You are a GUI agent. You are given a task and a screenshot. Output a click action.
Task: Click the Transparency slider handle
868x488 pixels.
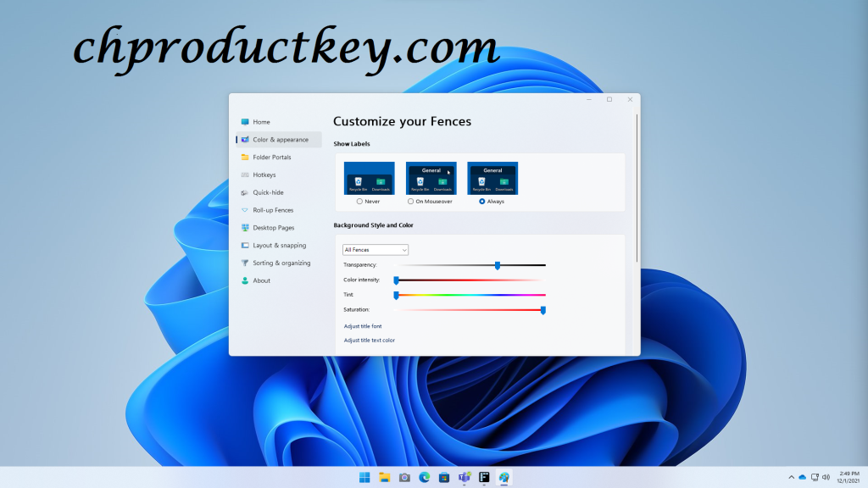coord(498,265)
